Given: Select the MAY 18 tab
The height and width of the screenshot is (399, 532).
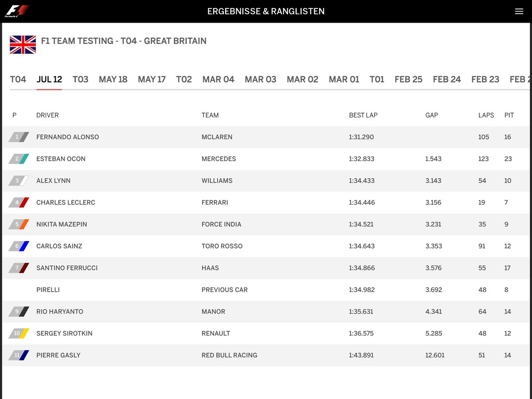Looking at the screenshot, I should 113,79.
